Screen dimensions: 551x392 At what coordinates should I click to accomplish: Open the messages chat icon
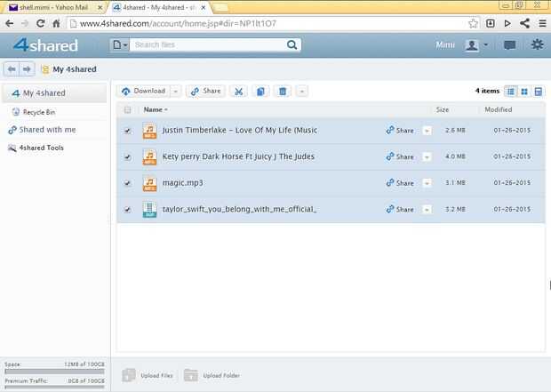click(509, 45)
